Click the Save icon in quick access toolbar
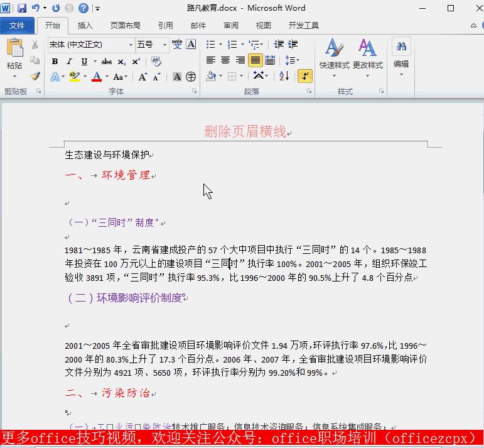Viewport: 484px width, 448px height. coord(21,8)
